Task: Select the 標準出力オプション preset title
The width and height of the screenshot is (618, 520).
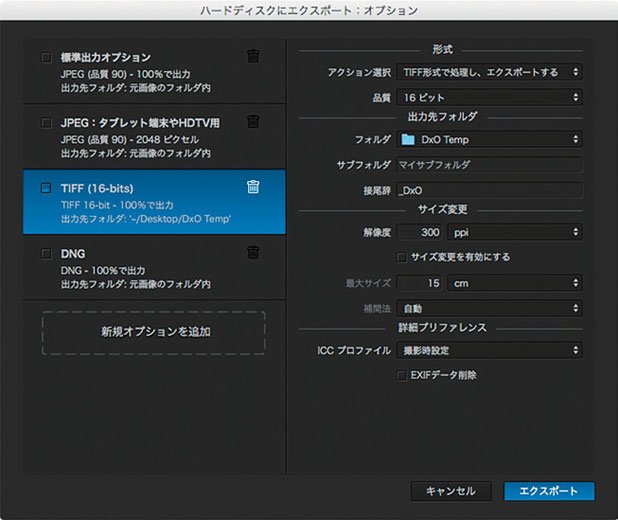Action: click(x=106, y=58)
